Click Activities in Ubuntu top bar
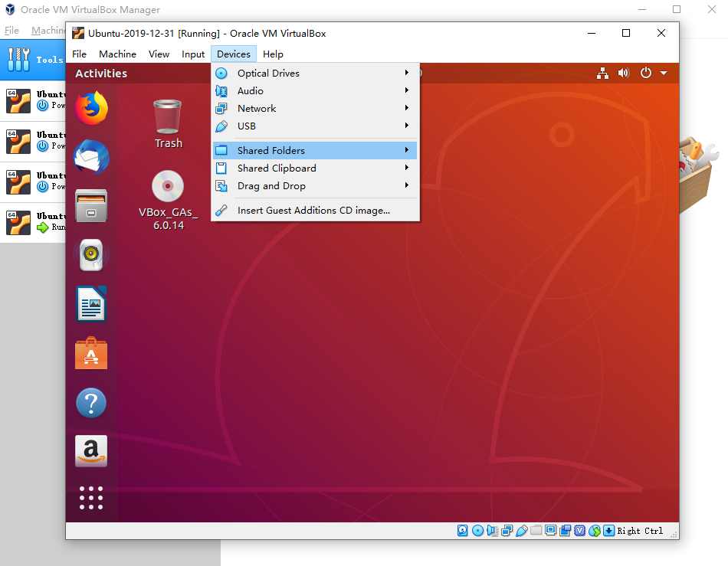Screen dimensions: 728x566 pyautogui.click(x=101, y=74)
